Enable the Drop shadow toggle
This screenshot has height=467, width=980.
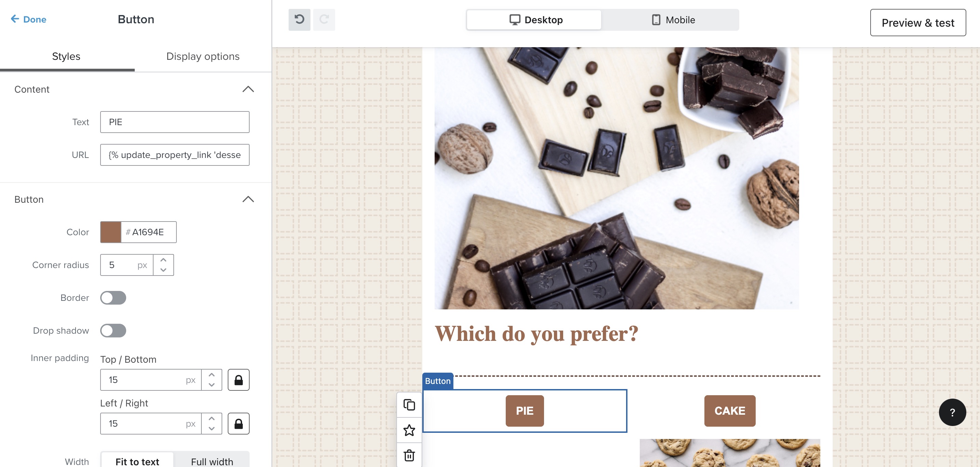[113, 331]
